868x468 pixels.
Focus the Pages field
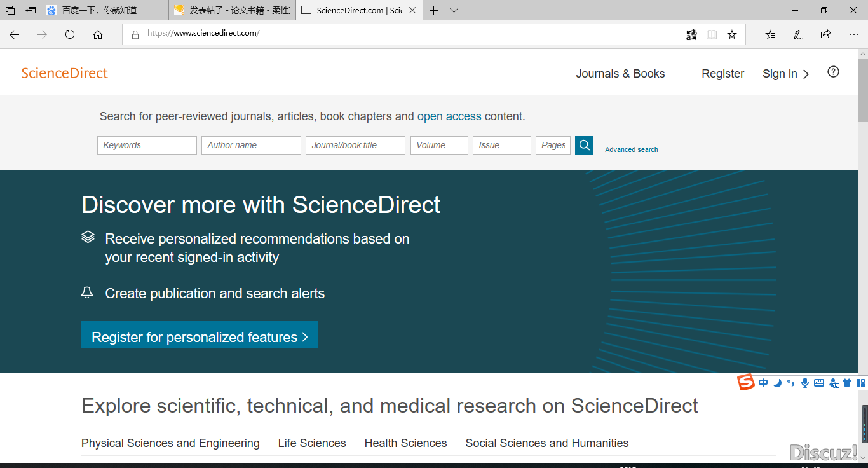point(553,145)
